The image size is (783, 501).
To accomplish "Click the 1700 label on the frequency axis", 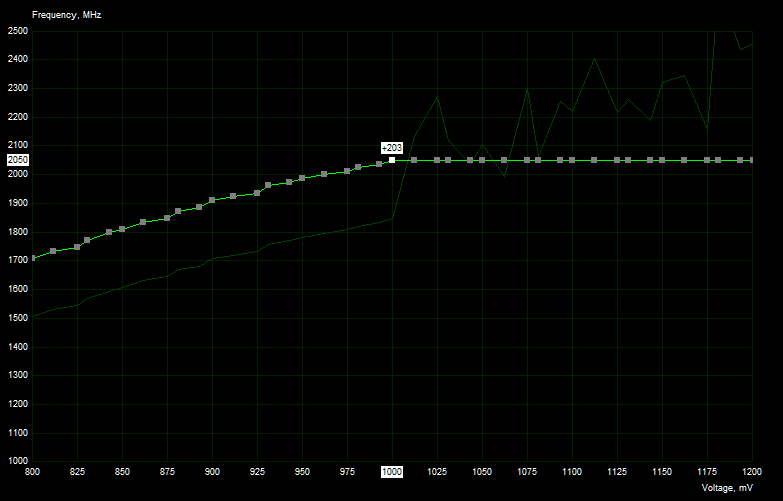I will 18,260.
